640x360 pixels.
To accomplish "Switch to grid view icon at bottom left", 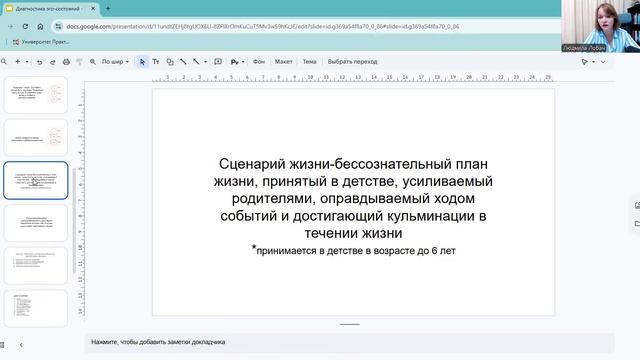I will (2, 345).
